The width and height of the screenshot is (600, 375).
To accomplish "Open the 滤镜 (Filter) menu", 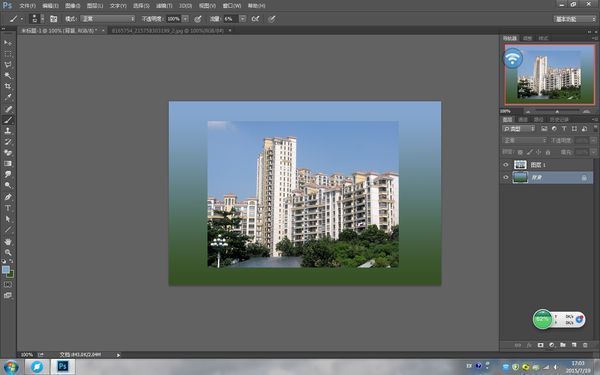I will click(164, 6).
